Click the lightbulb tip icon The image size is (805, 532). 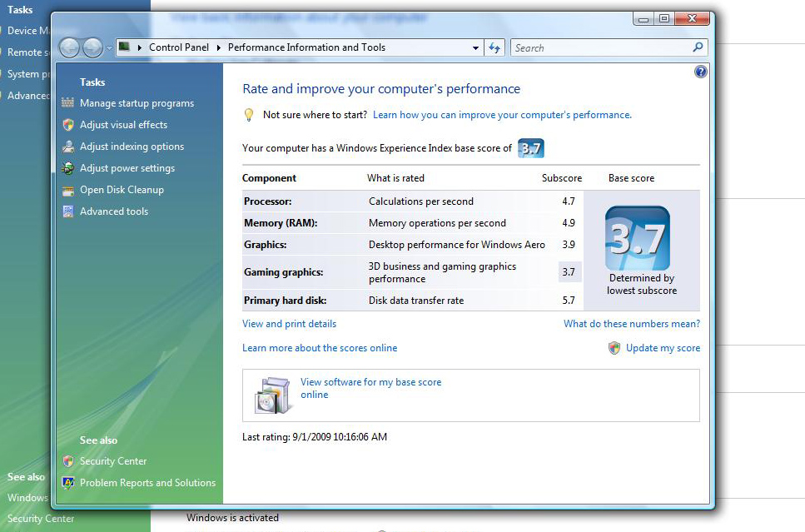[248, 115]
